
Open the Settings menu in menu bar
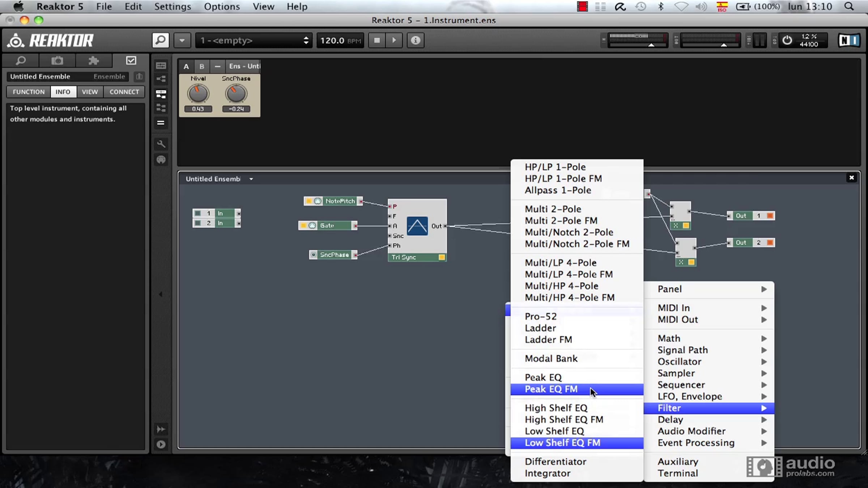pos(173,7)
